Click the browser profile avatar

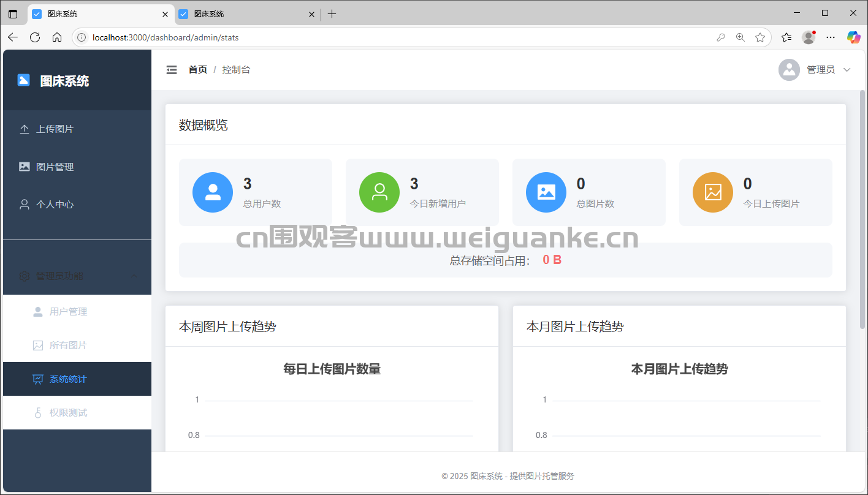coord(809,37)
